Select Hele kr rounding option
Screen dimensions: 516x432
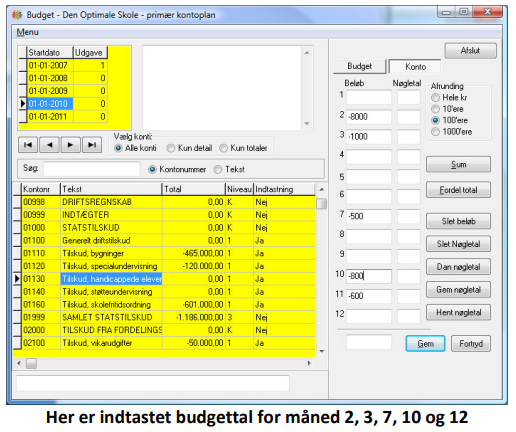pos(449,98)
